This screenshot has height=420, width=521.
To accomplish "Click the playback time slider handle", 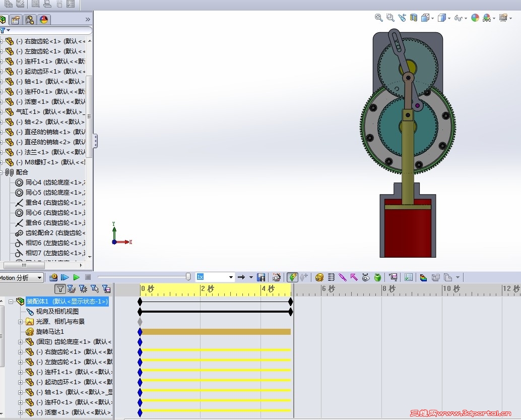I will (x=188, y=277).
